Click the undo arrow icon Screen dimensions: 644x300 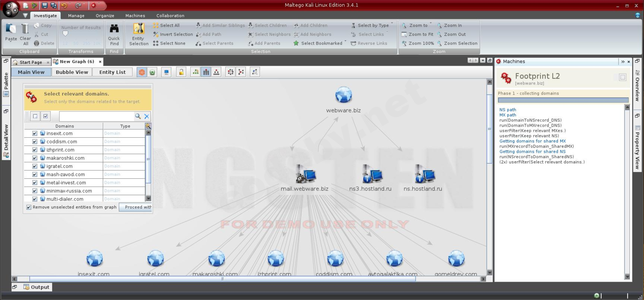[x=64, y=6]
